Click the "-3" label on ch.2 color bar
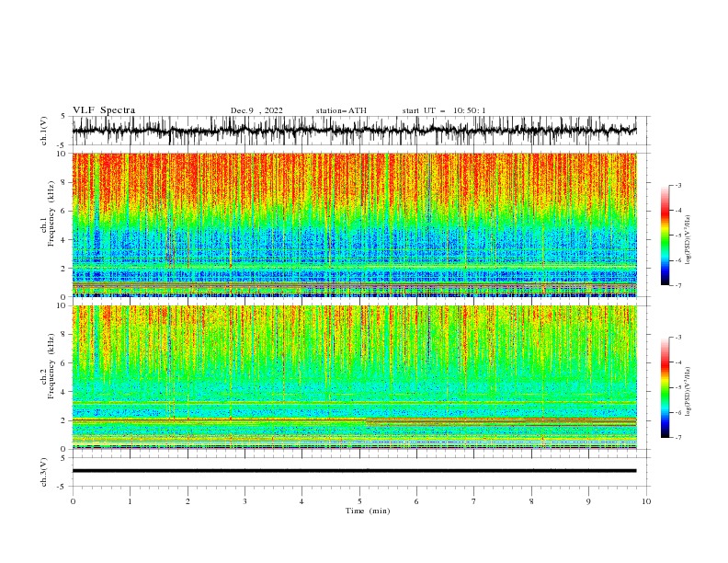This screenshot has height=563, width=728. click(x=677, y=338)
